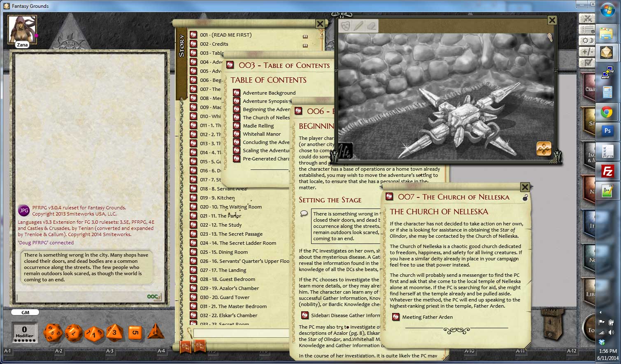The image size is (621, 364).
Task: Select the pencil drawing tool on image
Action: point(358,26)
